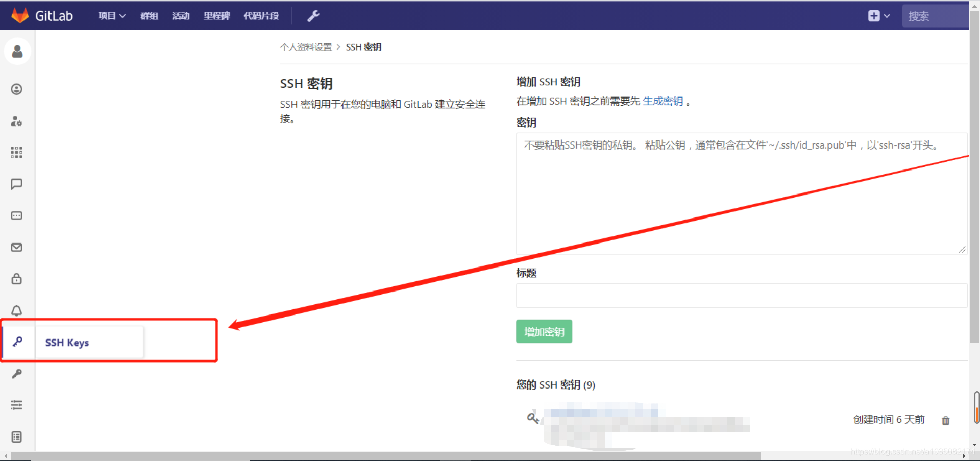Image resolution: width=980 pixels, height=461 pixels.
Task: Open Password settings via lock icon
Action: coord(16,279)
